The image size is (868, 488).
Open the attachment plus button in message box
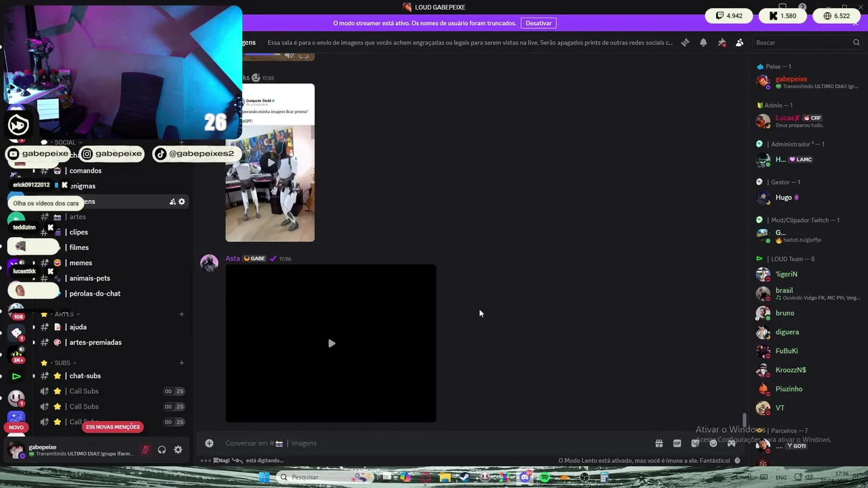point(209,443)
